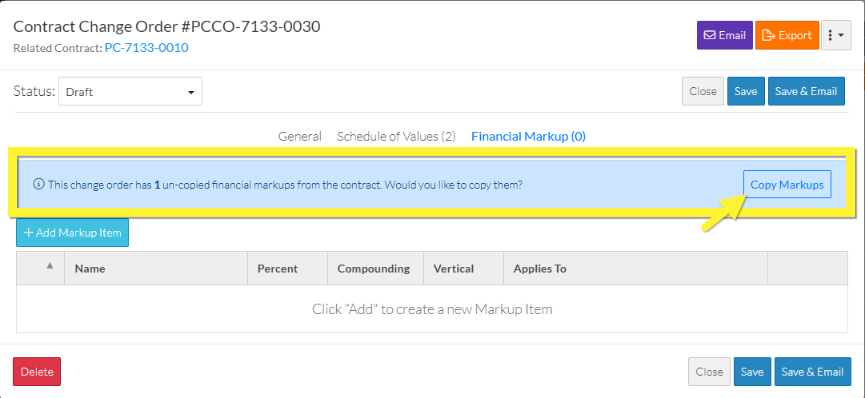865x398 pixels.
Task: Click the Add Markup Item button
Action: pyautogui.click(x=72, y=233)
